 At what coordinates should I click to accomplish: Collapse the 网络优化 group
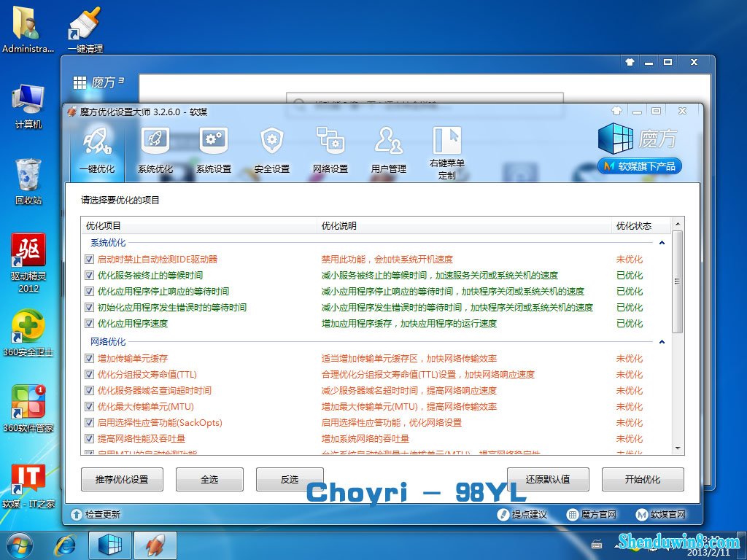pyautogui.click(x=662, y=342)
